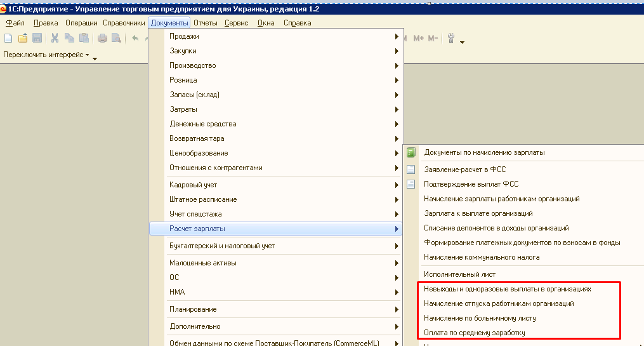Open the Справочники menu
The height and width of the screenshot is (346, 644).
(124, 23)
